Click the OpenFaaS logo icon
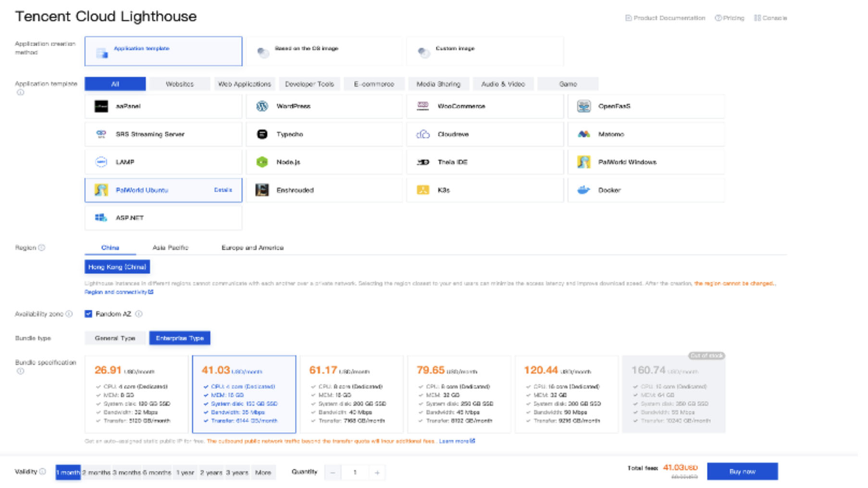 point(583,106)
